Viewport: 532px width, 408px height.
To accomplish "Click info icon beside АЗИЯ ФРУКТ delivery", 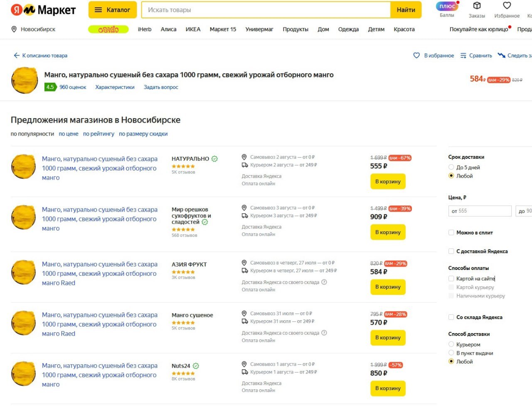I will point(324,282).
